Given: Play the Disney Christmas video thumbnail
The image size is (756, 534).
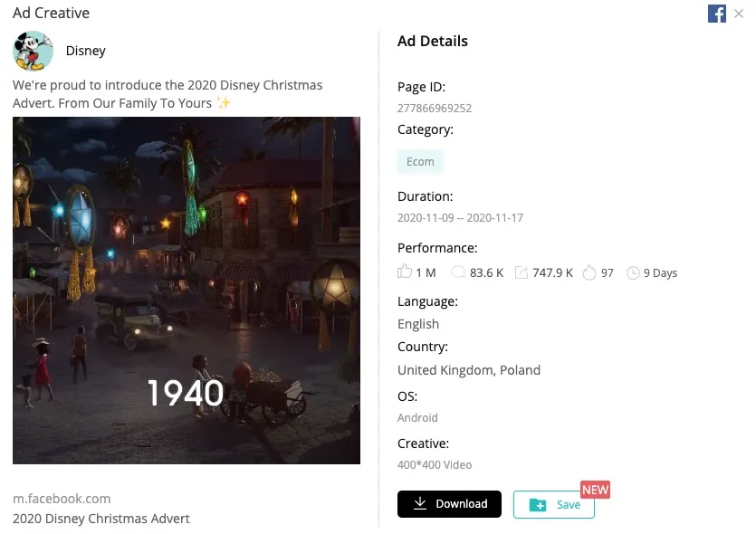Looking at the screenshot, I should [x=187, y=290].
